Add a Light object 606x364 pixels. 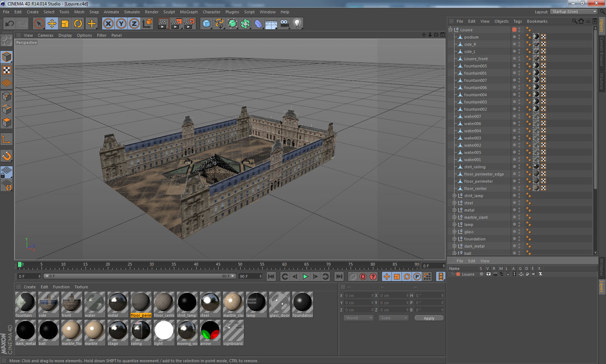[297, 24]
